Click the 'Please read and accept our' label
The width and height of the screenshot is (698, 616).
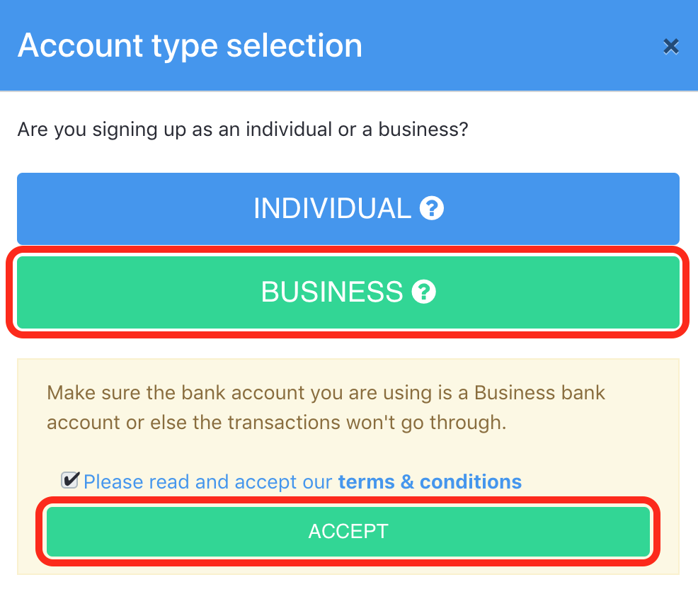(208, 482)
